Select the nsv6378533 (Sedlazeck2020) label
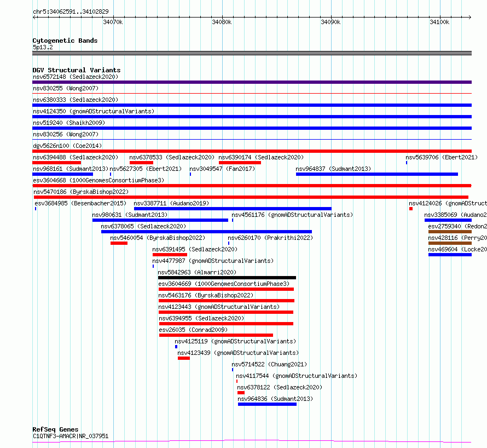This screenshot has height=448, width=487. (x=172, y=157)
